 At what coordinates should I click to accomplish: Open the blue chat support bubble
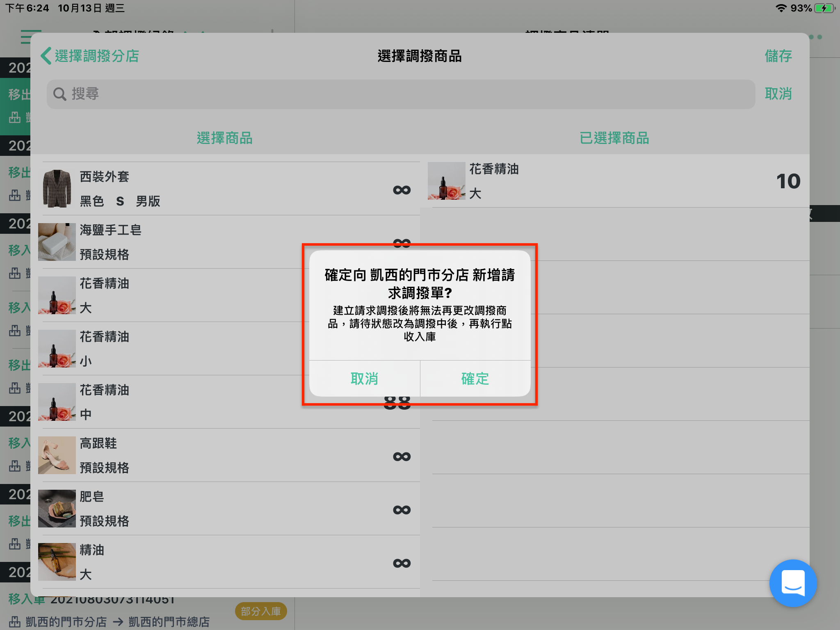793,583
